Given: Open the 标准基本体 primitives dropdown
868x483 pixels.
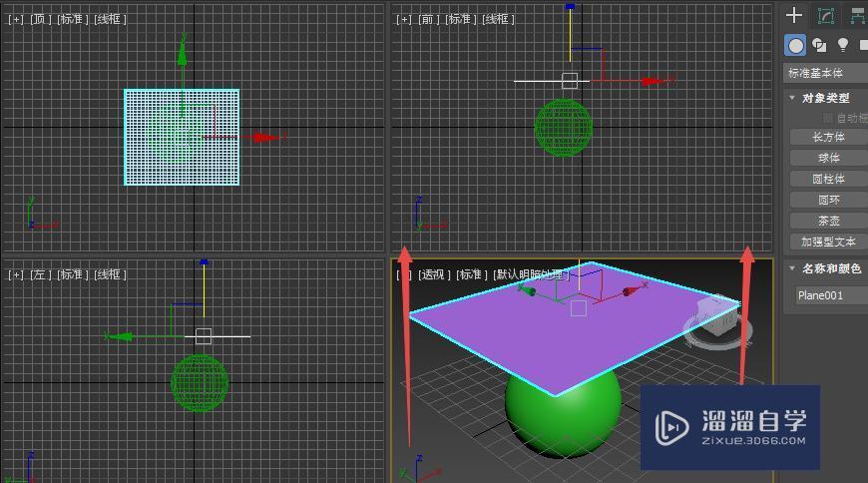Looking at the screenshot, I should pos(826,73).
